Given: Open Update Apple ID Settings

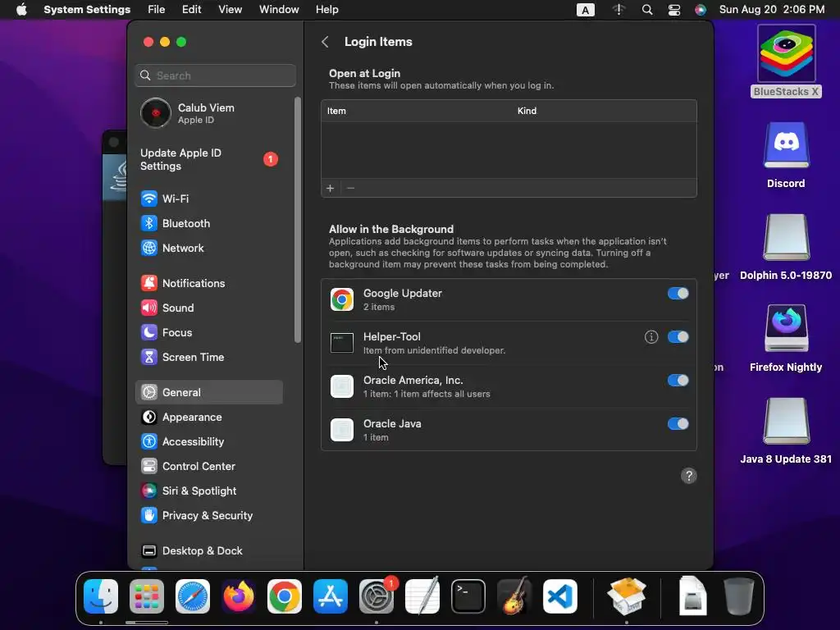Looking at the screenshot, I should 209,160.
